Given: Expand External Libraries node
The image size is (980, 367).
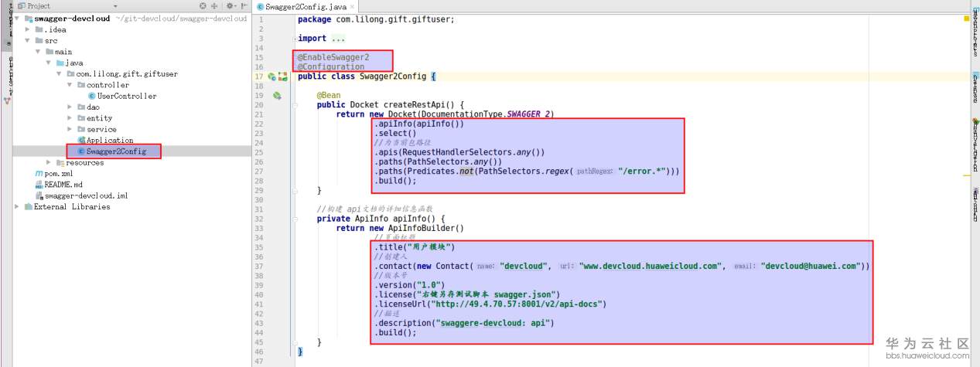Looking at the screenshot, I should 17,207.
